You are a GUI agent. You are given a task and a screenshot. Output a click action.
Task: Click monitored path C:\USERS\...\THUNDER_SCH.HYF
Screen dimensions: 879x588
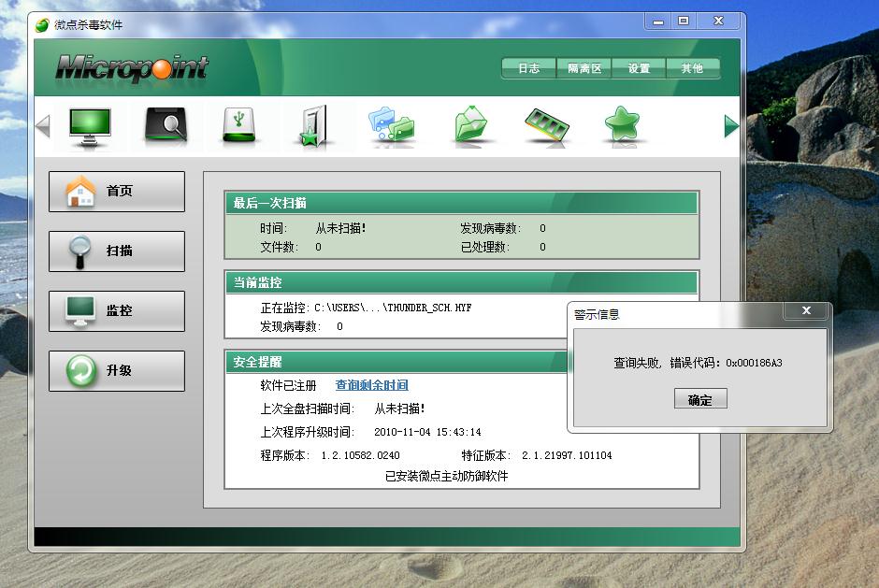pos(393,308)
